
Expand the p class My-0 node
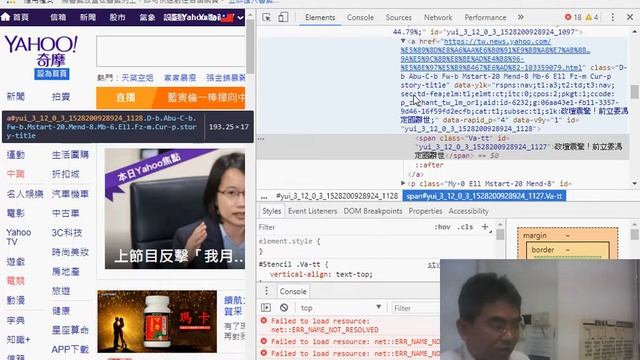click(403, 183)
